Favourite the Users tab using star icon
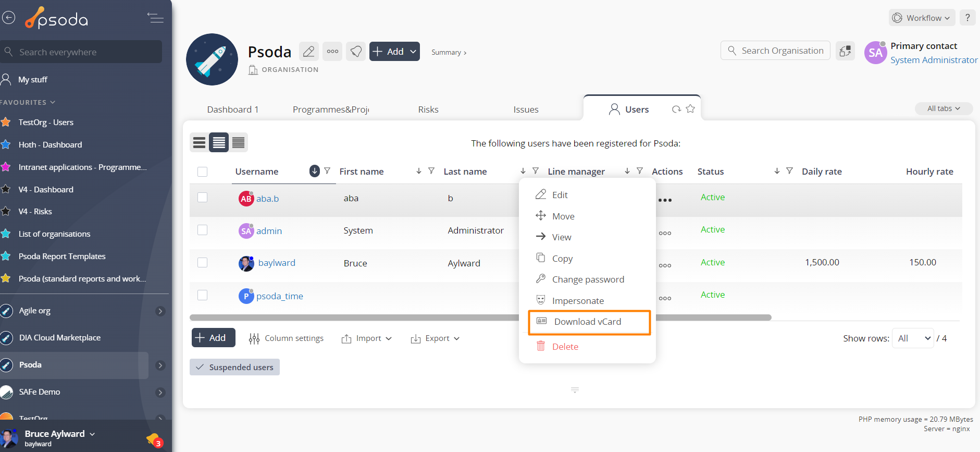Screen dimensions: 980x452 (690, 109)
